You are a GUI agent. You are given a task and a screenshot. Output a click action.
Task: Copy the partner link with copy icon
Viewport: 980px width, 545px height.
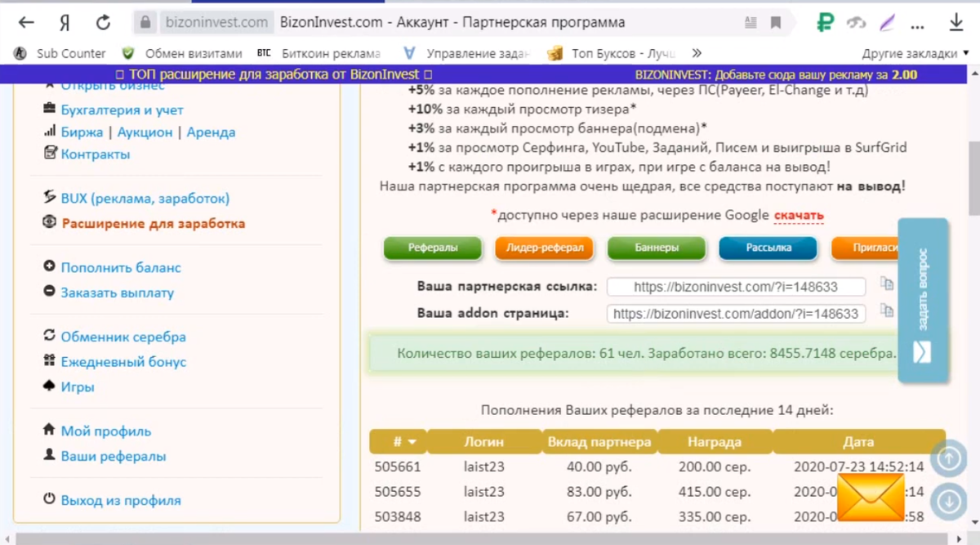point(887,284)
